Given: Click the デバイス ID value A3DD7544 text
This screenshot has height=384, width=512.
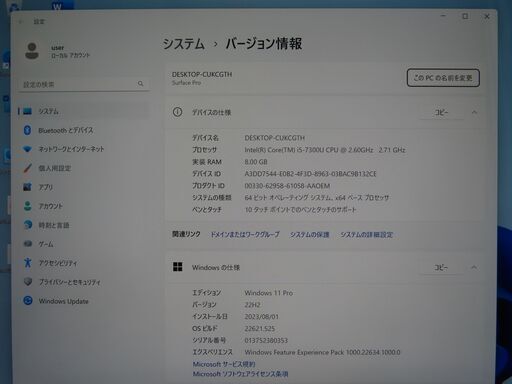Looking at the screenshot, I should coord(310,174).
